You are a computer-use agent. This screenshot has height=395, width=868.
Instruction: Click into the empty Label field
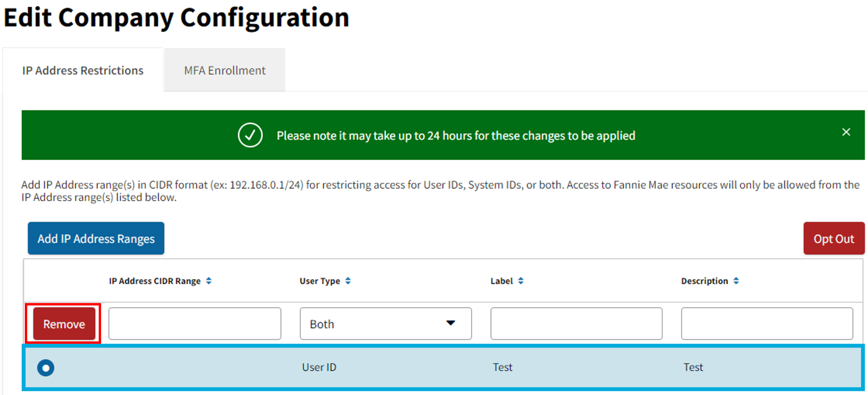click(x=577, y=323)
